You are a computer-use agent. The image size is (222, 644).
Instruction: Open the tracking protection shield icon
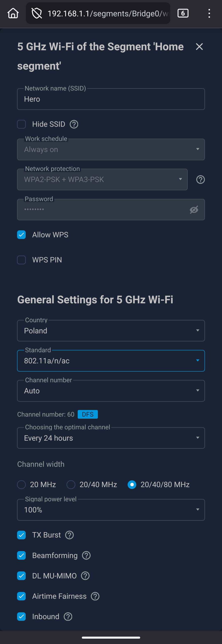coord(37,13)
